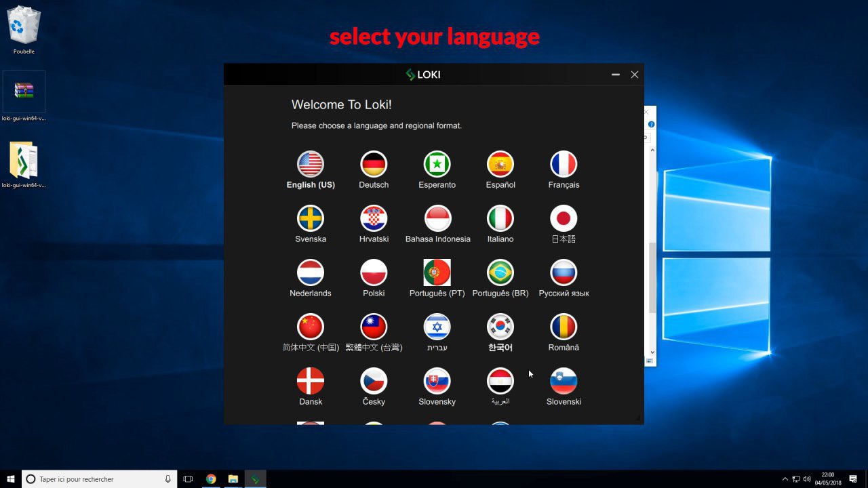The height and width of the screenshot is (488, 868).
Task: Close the Loki language window
Action: pos(635,75)
